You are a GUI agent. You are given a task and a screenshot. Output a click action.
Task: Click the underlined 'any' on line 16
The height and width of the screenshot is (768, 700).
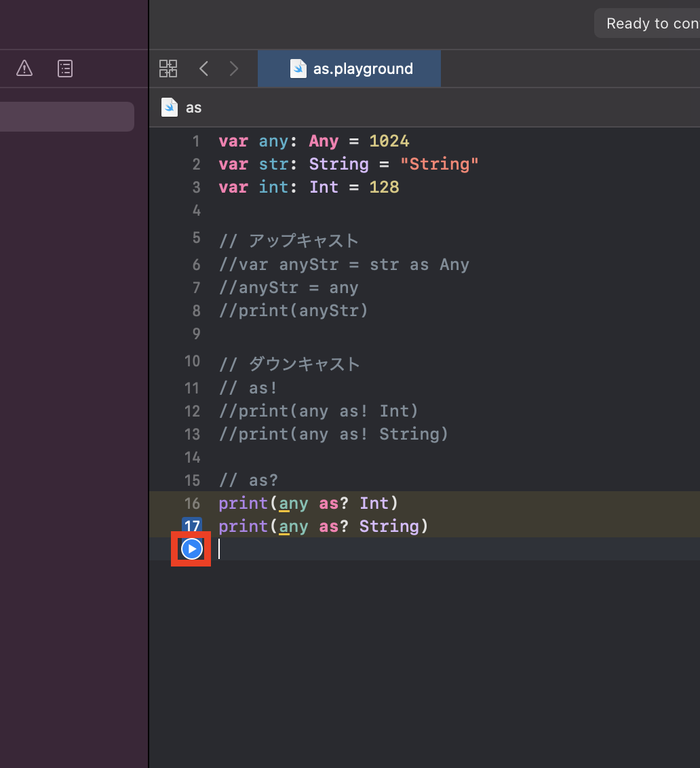click(294, 503)
